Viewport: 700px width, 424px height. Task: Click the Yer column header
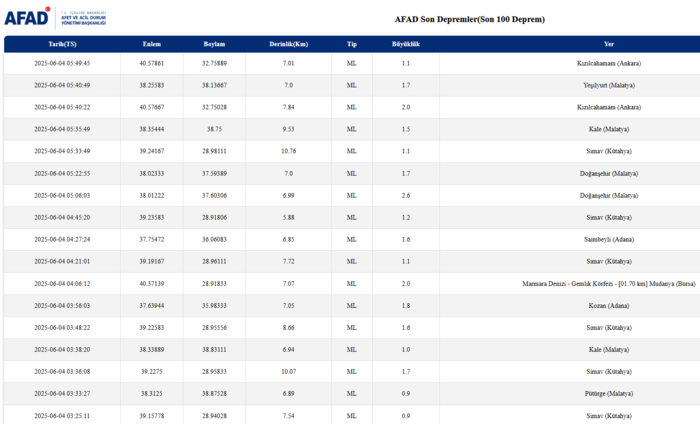point(609,44)
